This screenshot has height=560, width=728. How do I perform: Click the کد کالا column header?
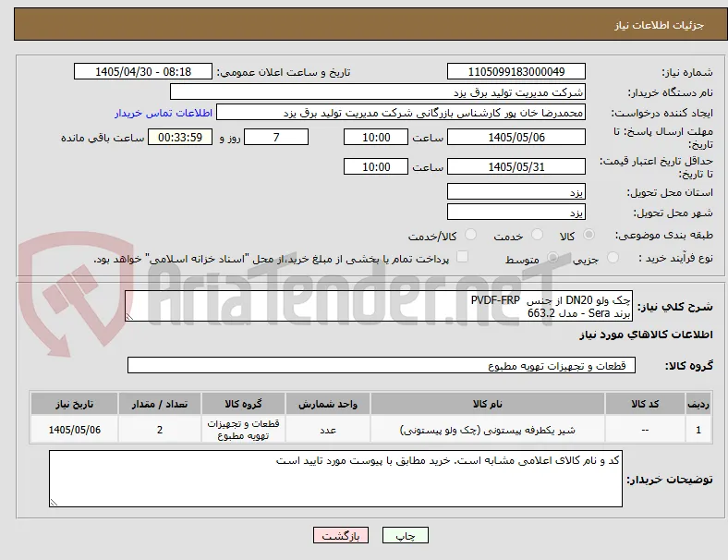click(645, 404)
